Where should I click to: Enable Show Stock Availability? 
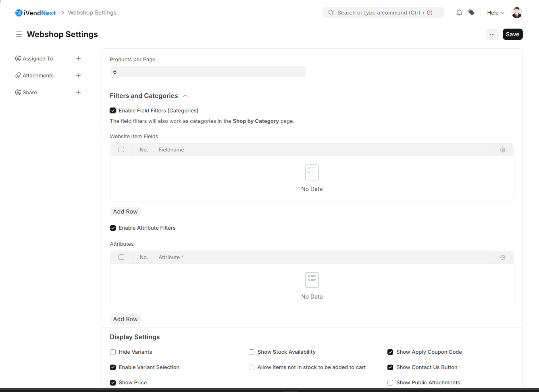click(252, 352)
